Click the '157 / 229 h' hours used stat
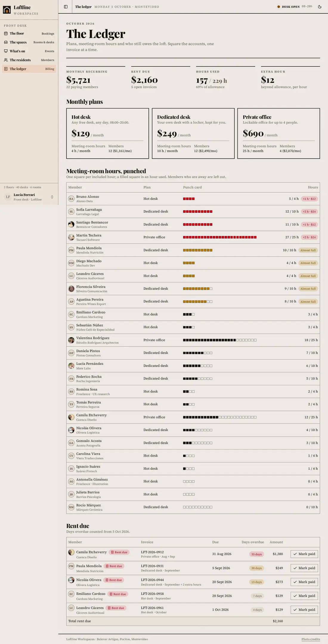Viewport: 328px width, 644px height. [211, 81]
